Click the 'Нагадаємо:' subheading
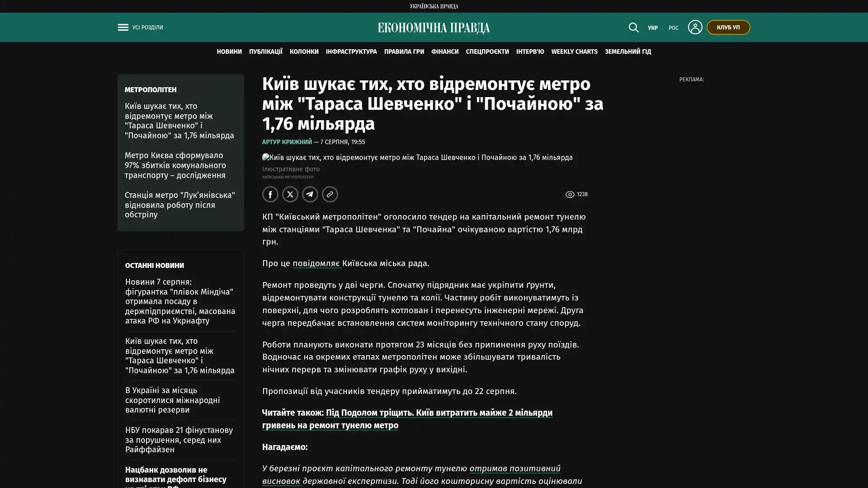The width and height of the screenshot is (868, 488). pyautogui.click(x=285, y=447)
